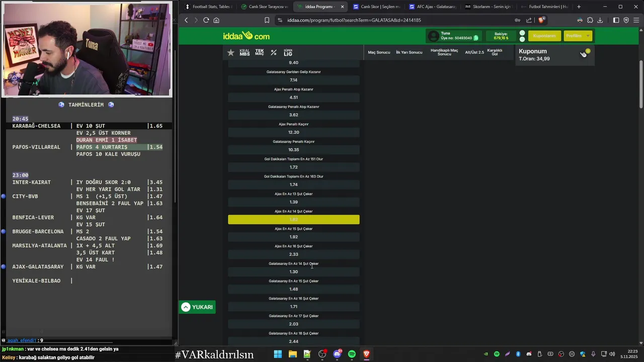Pick odds 10.35 Galatasaray Penaltı Kaçırır

coord(294,150)
